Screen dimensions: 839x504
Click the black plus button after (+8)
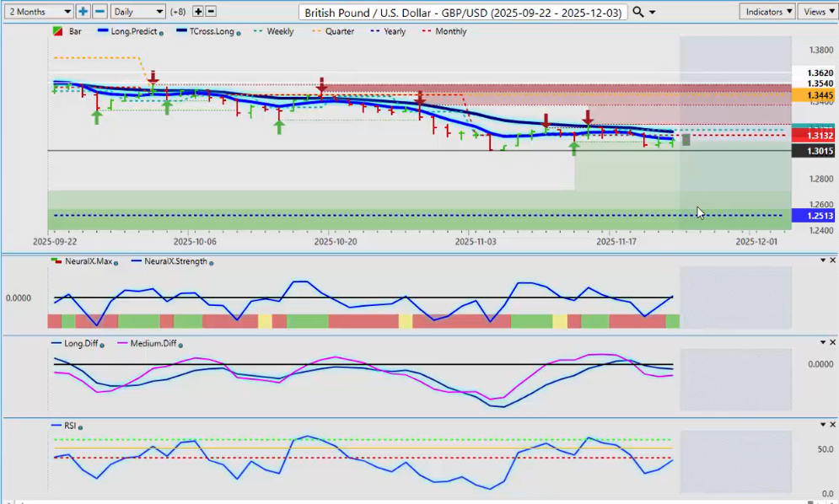click(198, 12)
